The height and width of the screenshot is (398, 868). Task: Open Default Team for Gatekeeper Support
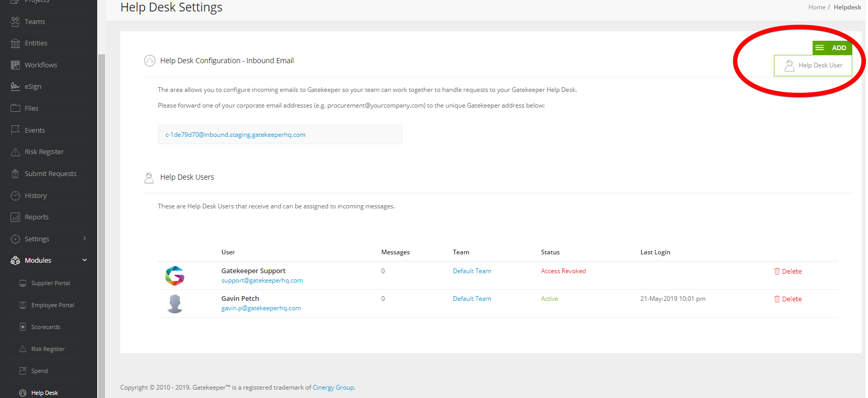point(472,271)
